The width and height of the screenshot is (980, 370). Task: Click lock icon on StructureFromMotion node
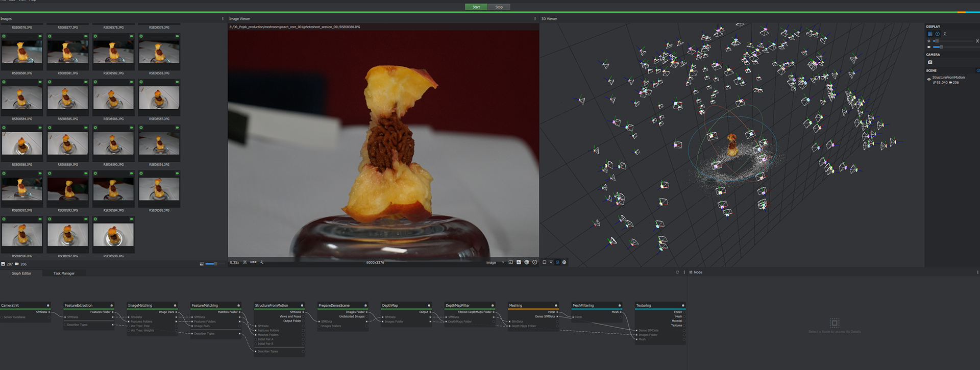click(x=302, y=305)
